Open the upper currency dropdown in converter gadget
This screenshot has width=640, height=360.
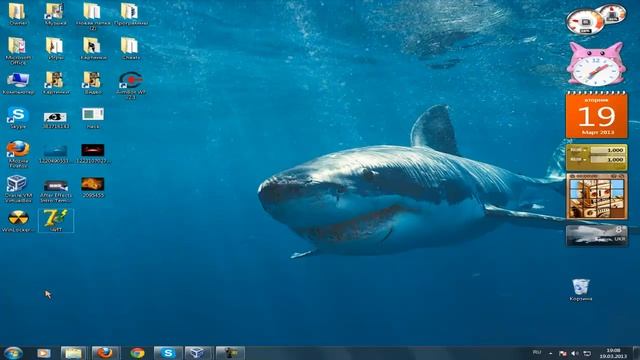(578, 150)
